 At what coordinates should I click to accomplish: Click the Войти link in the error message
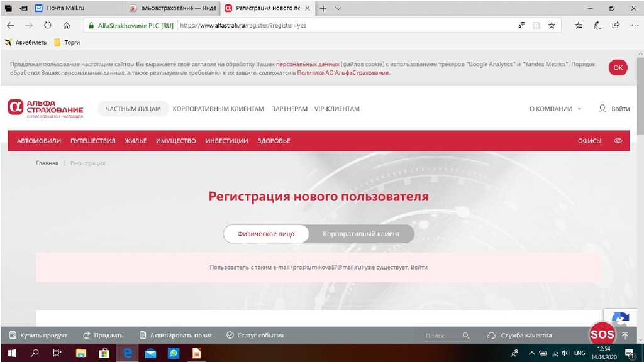419,268
